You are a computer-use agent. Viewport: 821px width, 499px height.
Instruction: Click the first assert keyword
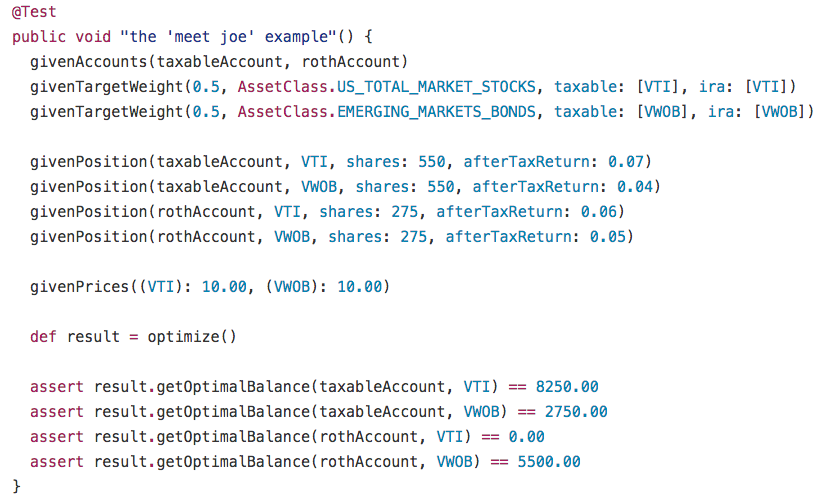(x=57, y=387)
